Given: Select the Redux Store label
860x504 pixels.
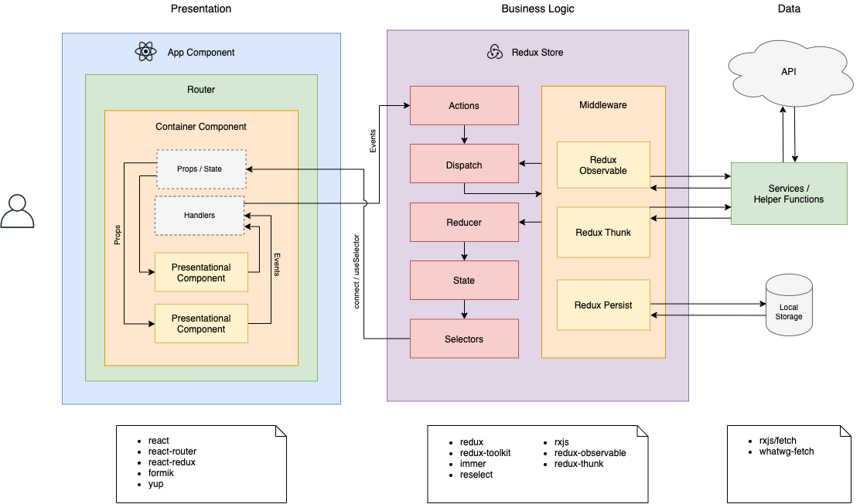Looking at the screenshot, I should [x=537, y=52].
